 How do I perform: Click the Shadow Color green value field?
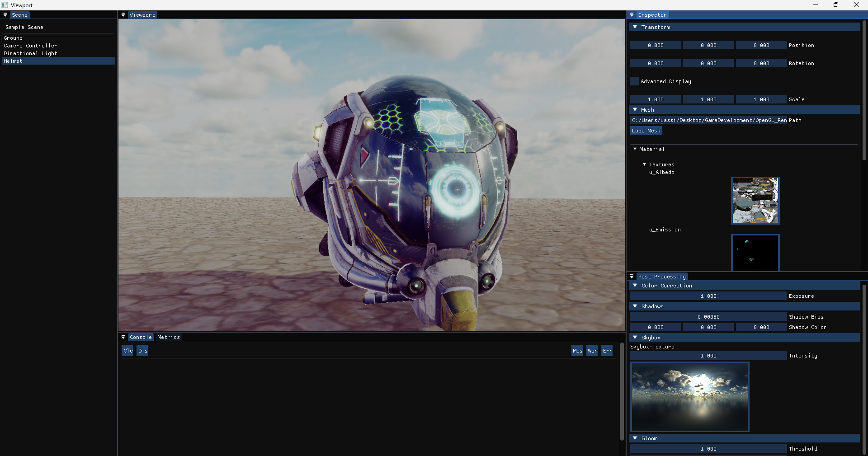click(x=708, y=327)
